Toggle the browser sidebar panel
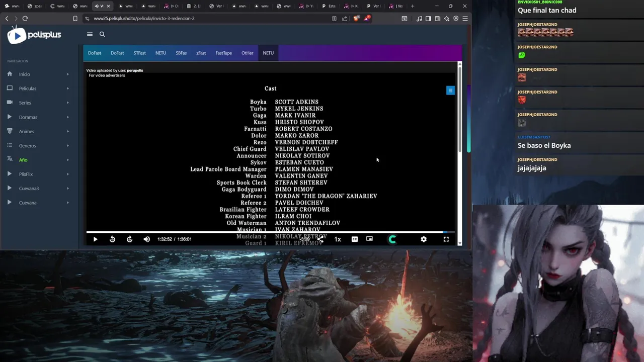This screenshot has height=362, width=644. tap(428, 19)
